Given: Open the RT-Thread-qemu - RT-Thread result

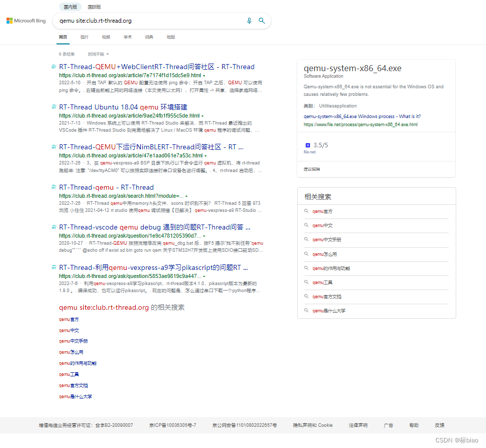Looking at the screenshot, I should coord(106,187).
